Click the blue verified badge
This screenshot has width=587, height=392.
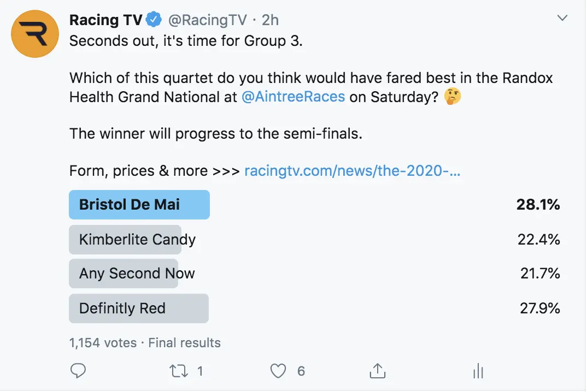coord(155,21)
